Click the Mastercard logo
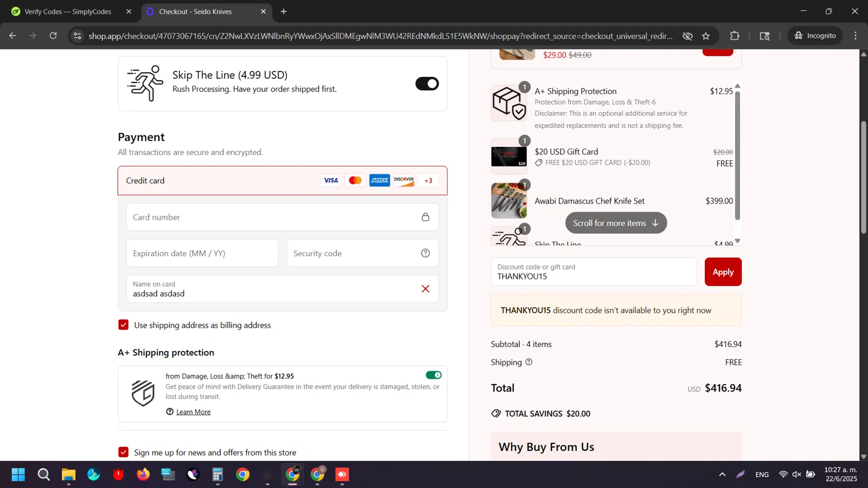 point(355,180)
